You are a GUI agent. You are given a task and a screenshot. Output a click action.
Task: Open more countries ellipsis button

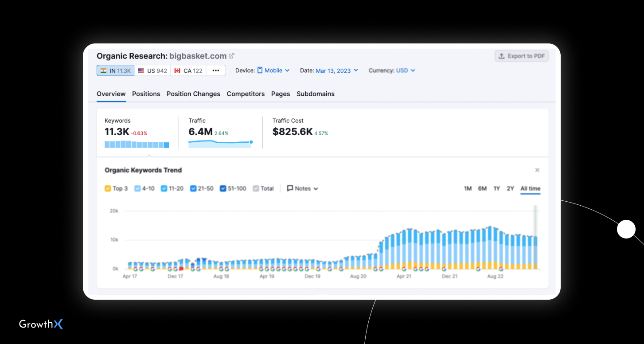(x=216, y=70)
